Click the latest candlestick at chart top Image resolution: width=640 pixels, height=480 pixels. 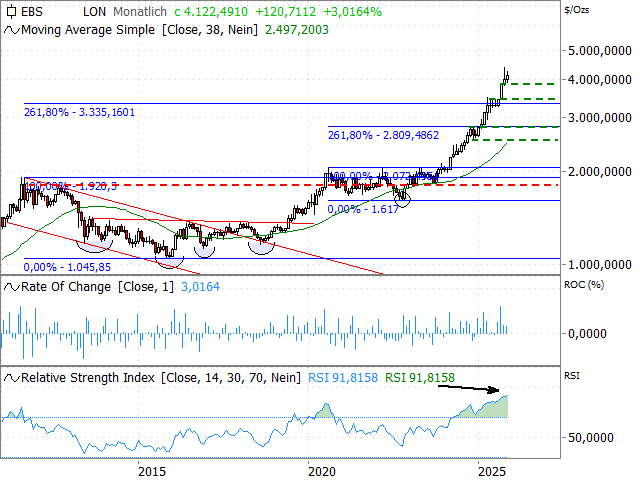click(506, 75)
